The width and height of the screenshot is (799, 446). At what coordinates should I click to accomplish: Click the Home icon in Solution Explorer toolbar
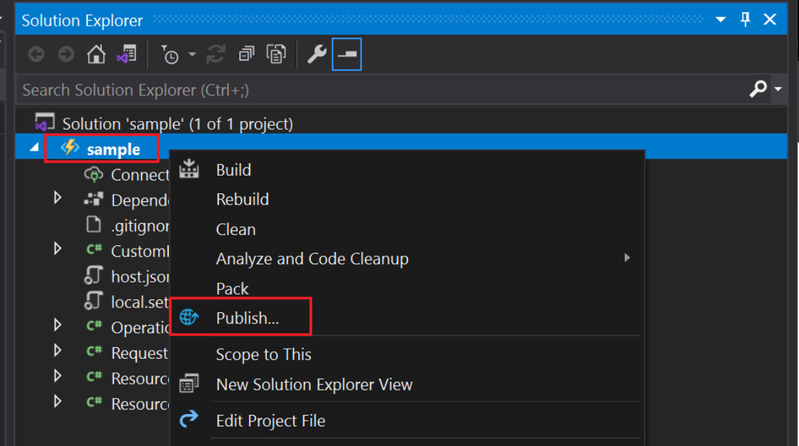tap(97, 54)
